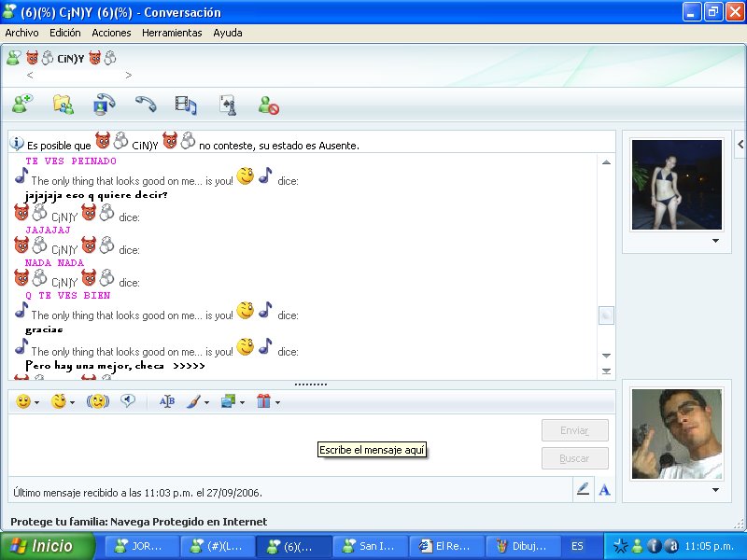Open the Dibuj... taskbar window
The height and width of the screenshot is (560, 747).
pos(523,546)
